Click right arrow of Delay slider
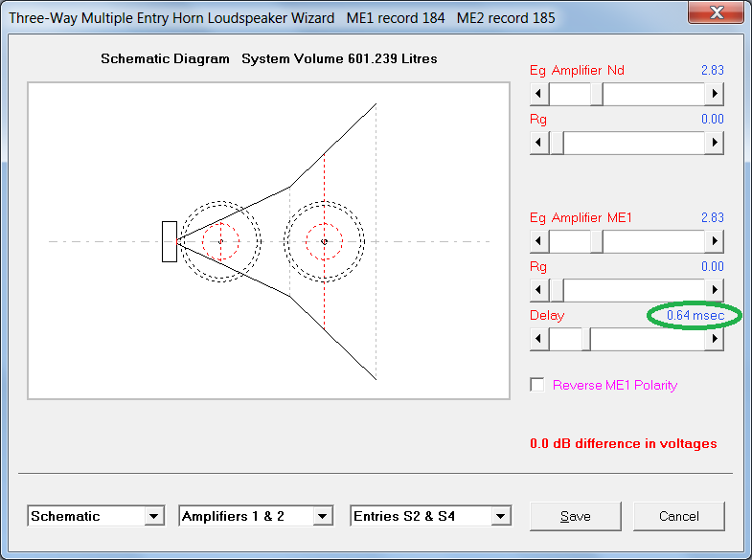 point(714,339)
